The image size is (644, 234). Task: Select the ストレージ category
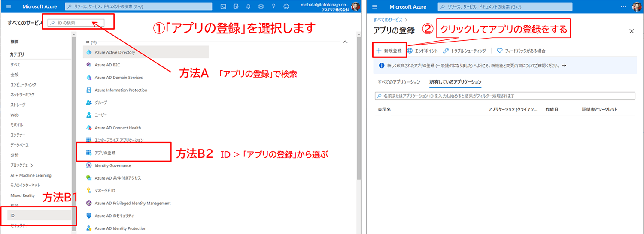18,105
